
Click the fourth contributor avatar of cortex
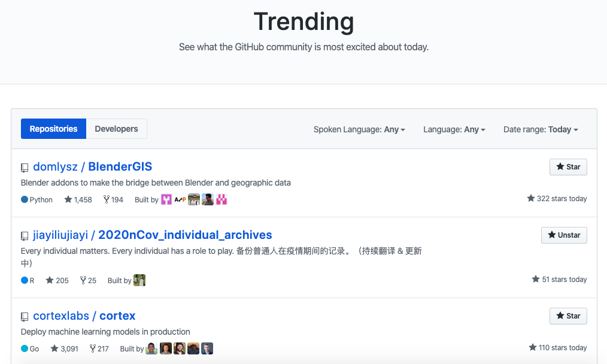tap(193, 348)
